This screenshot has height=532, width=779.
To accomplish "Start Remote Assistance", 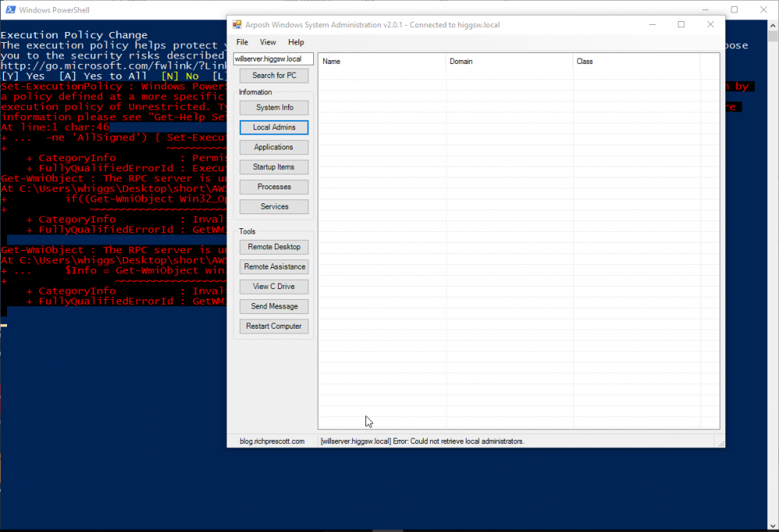I will [x=273, y=266].
